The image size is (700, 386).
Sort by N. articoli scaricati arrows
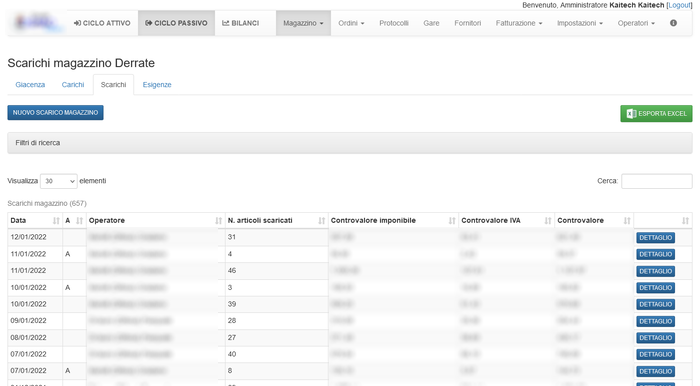[x=321, y=220]
